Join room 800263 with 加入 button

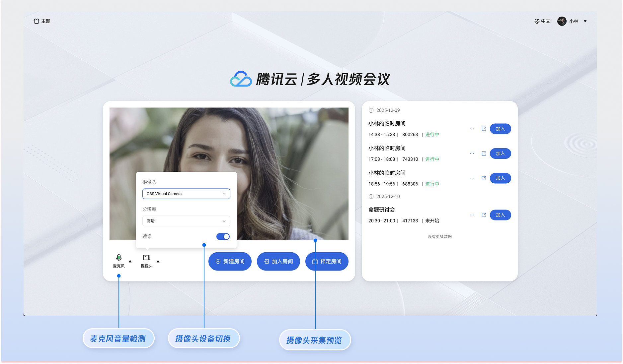[501, 129]
